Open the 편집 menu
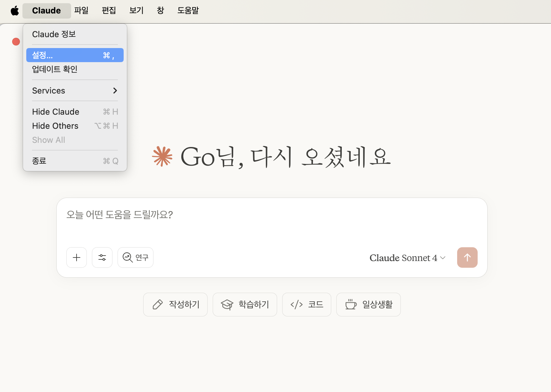This screenshot has height=392, width=551. (x=109, y=11)
